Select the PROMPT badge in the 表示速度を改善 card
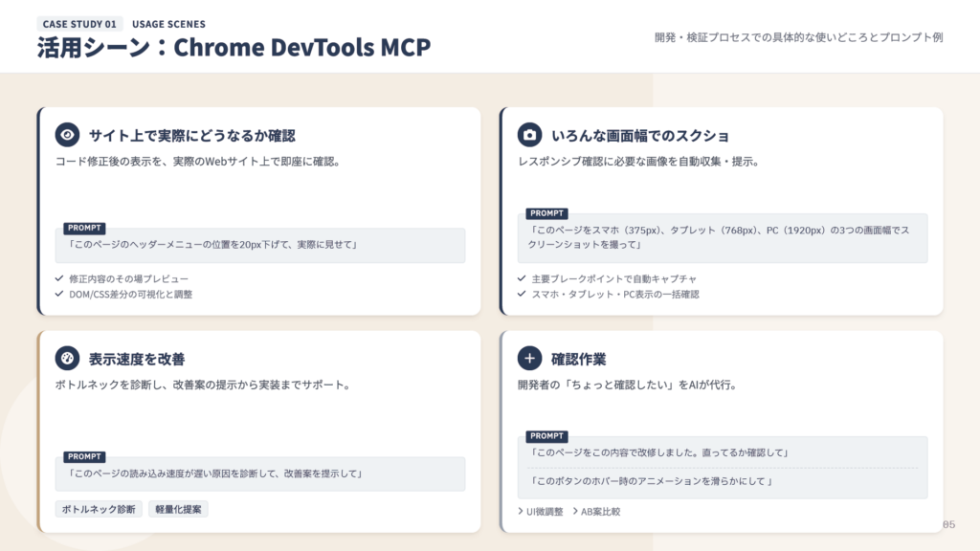The width and height of the screenshot is (980, 551). coord(85,458)
